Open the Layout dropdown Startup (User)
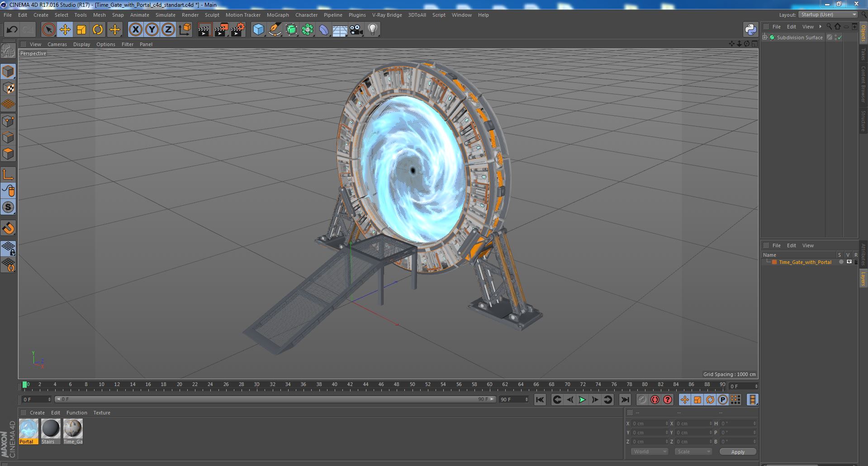 pos(828,14)
